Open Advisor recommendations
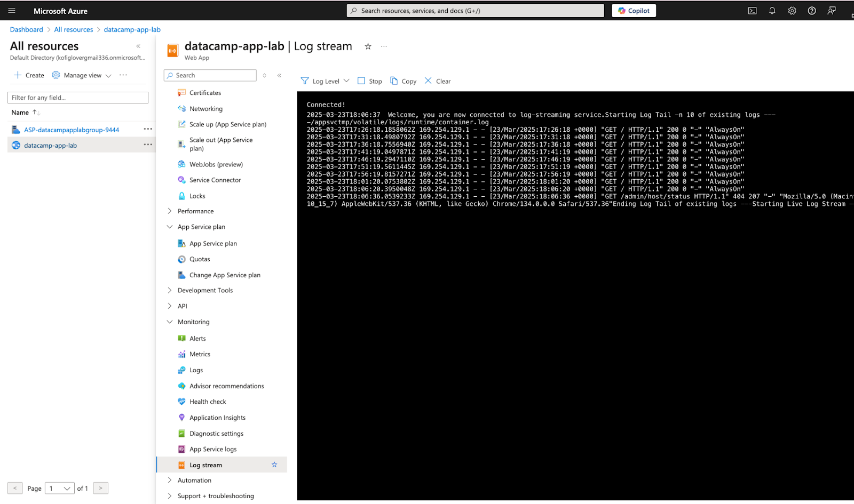854x504 pixels. 226,386
